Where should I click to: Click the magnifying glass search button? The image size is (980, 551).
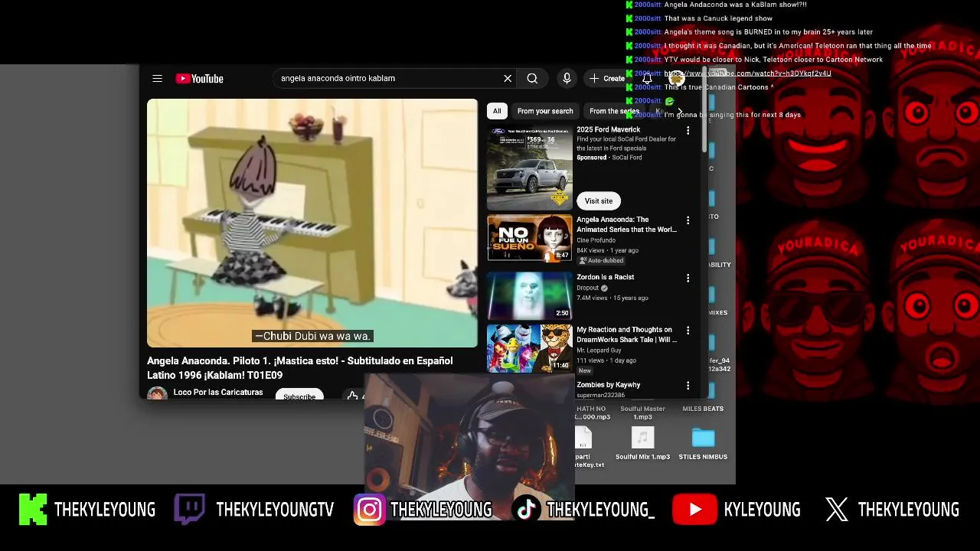pyautogui.click(x=532, y=78)
